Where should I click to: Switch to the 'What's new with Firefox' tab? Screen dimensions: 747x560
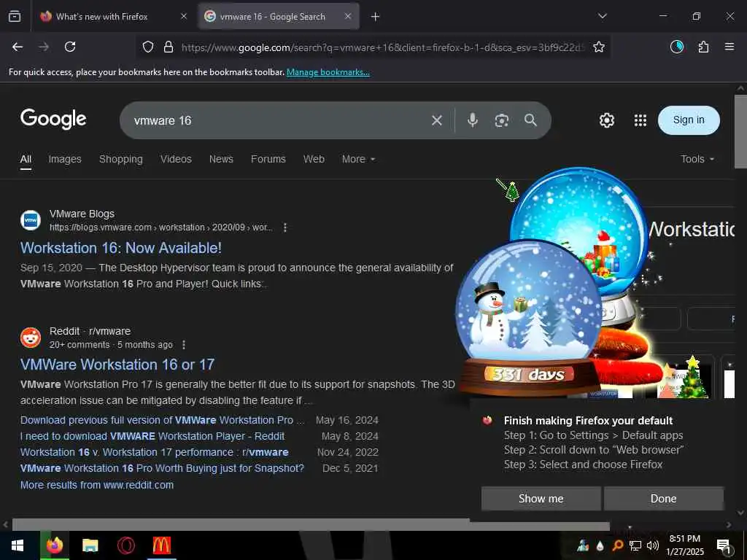(x=115, y=16)
